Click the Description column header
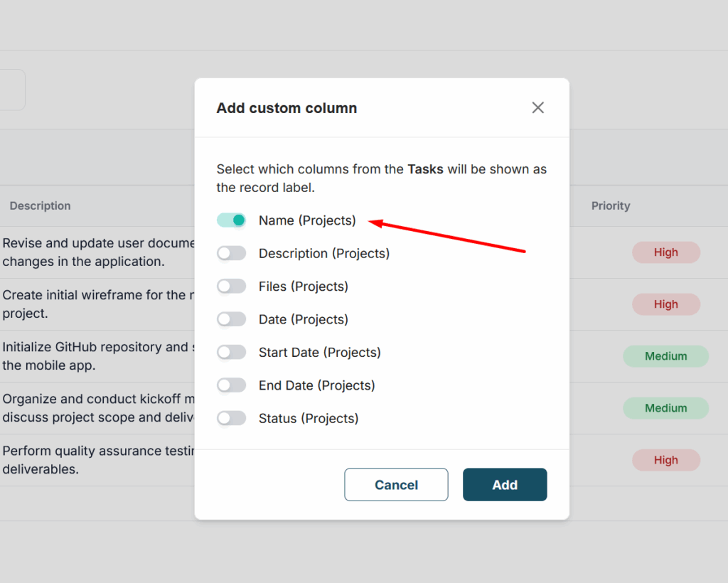Viewport: 728px width, 583px height. (x=41, y=205)
